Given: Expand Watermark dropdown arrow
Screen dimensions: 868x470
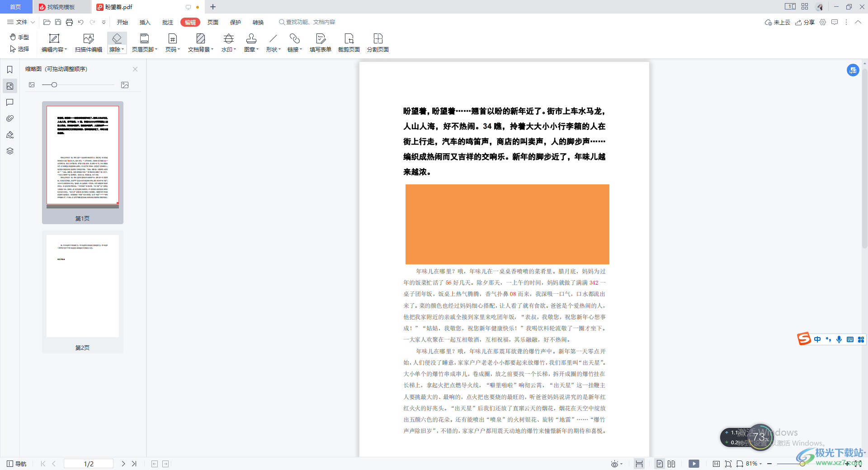Looking at the screenshot, I should [x=235, y=50].
